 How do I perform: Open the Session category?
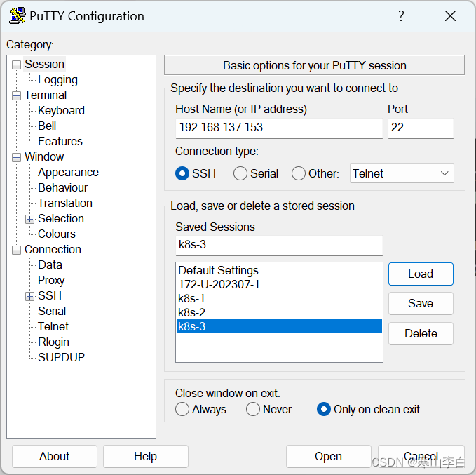point(44,64)
